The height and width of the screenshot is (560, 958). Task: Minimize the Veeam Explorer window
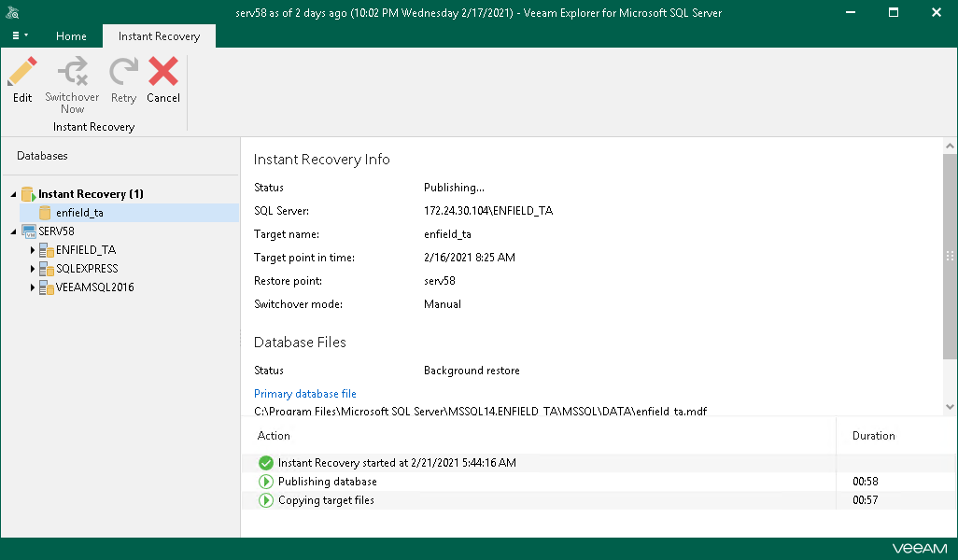850,12
